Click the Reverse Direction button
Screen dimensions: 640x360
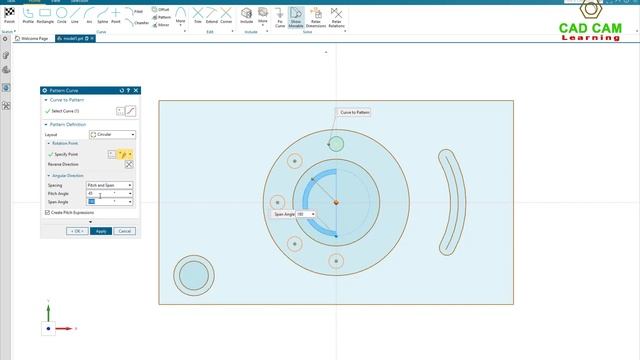pos(129,164)
